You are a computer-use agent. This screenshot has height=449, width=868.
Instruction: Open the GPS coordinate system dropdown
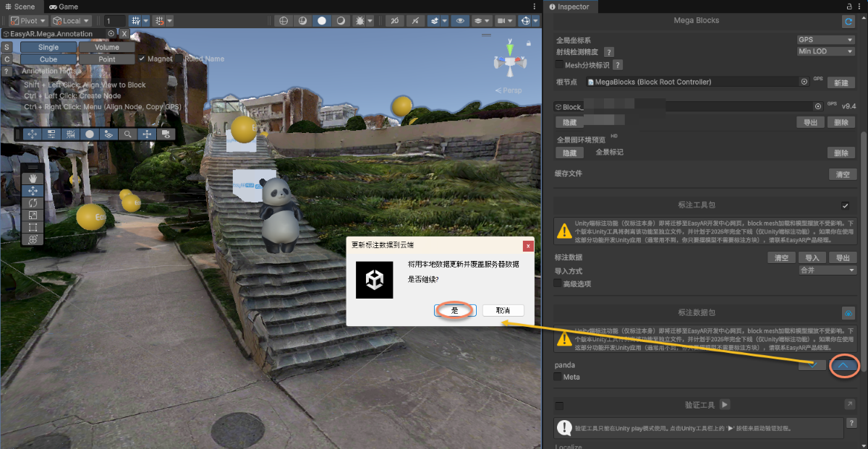coord(825,40)
